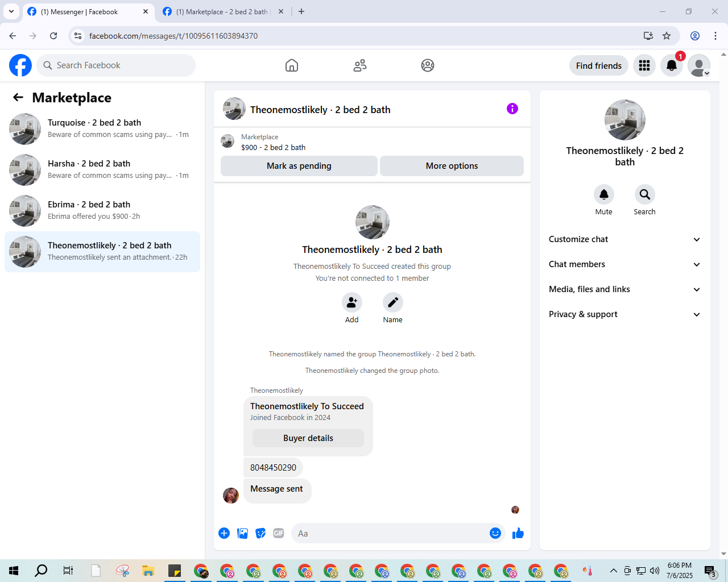Open the conversation header title
This screenshot has width=728, height=582.
tap(320, 110)
